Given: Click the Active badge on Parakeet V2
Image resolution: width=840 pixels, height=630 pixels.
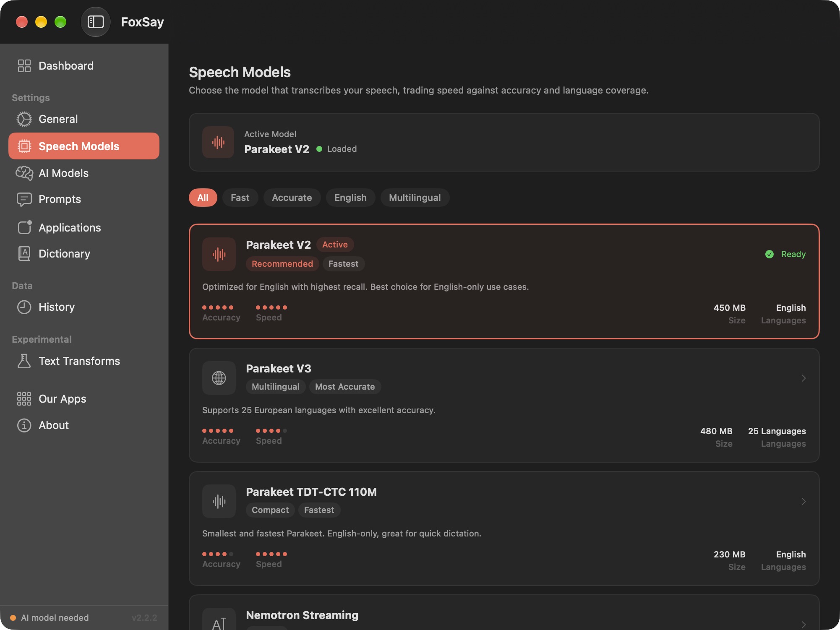Looking at the screenshot, I should tap(335, 245).
